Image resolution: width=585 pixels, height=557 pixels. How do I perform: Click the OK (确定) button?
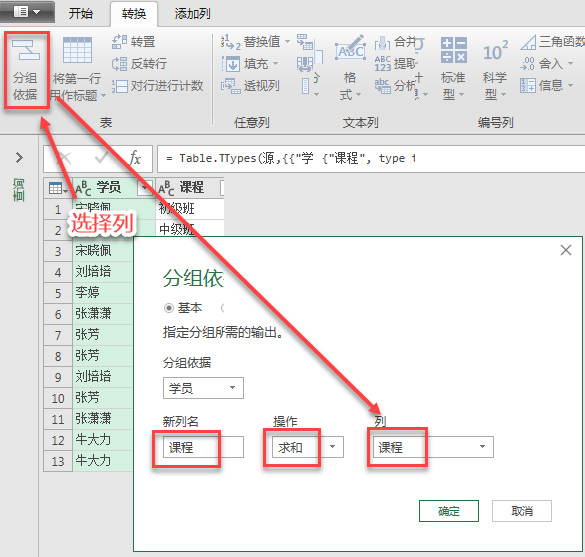click(x=449, y=511)
